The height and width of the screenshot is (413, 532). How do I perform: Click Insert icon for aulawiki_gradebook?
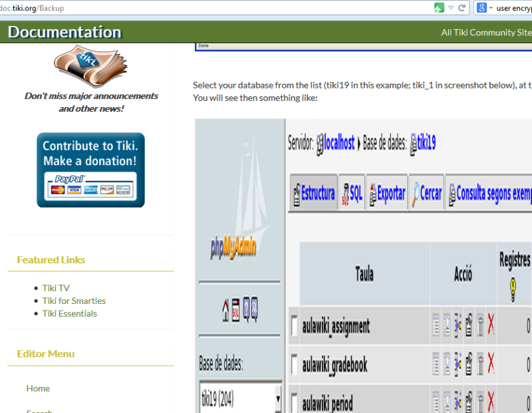coord(458,364)
